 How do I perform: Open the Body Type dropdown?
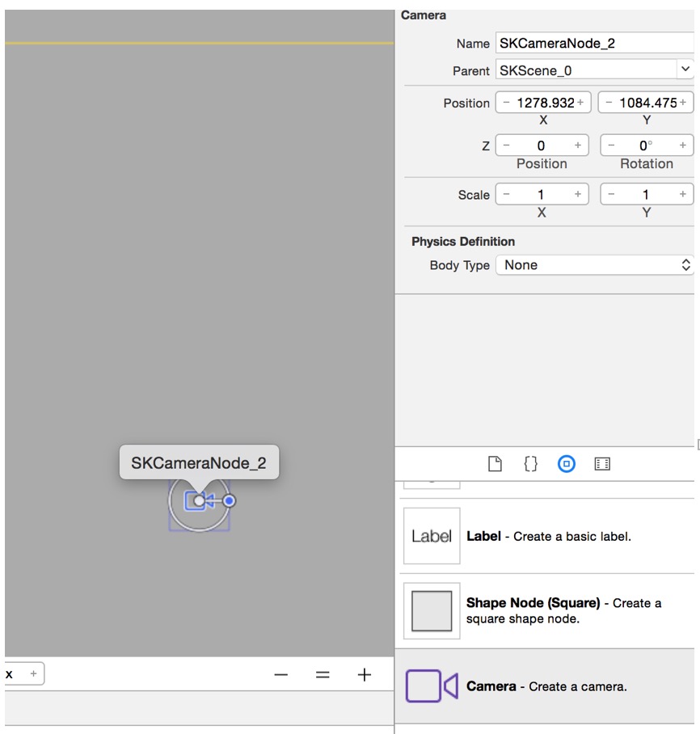pos(596,264)
